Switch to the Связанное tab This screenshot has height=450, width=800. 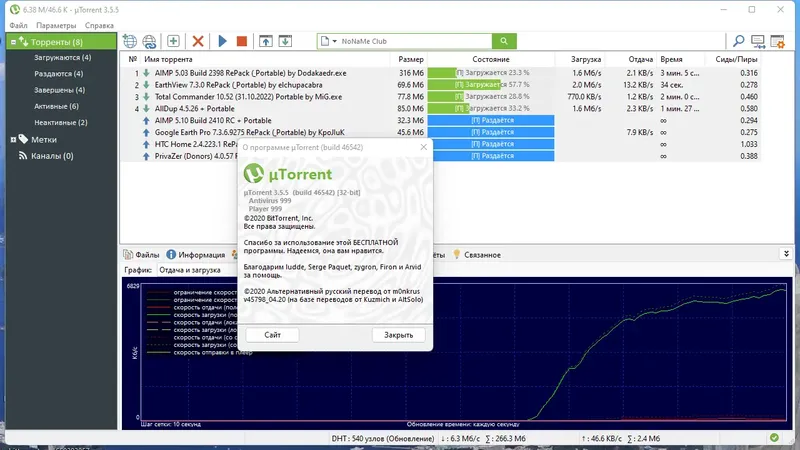(x=477, y=255)
